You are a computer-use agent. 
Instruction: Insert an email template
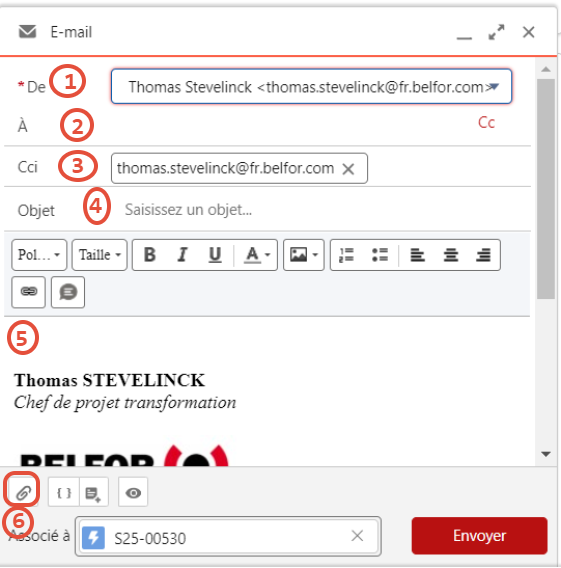93,492
